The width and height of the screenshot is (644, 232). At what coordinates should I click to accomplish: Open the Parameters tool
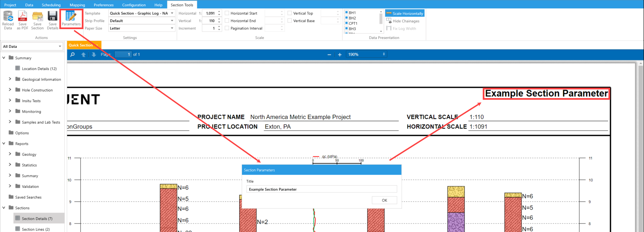coord(71,18)
